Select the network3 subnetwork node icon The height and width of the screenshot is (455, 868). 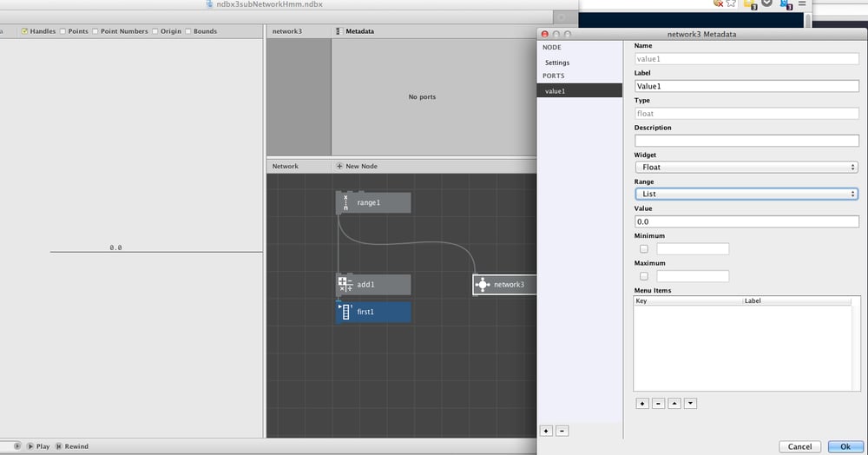(482, 285)
